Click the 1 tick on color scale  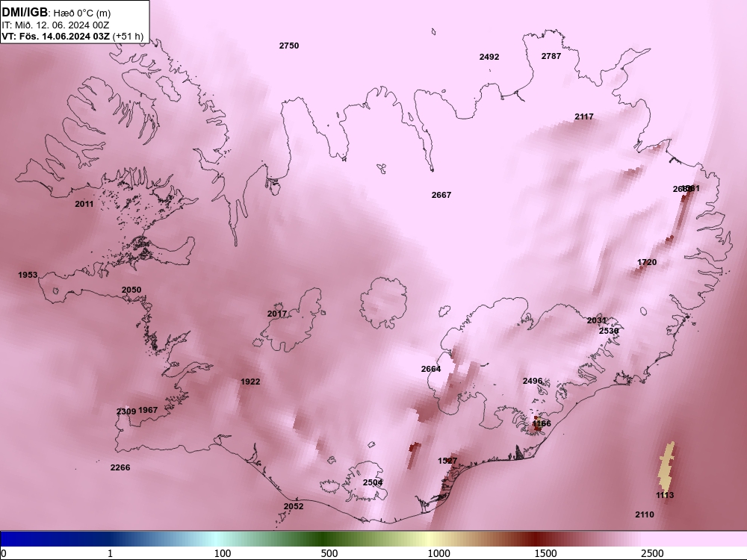pyautogui.click(x=110, y=553)
